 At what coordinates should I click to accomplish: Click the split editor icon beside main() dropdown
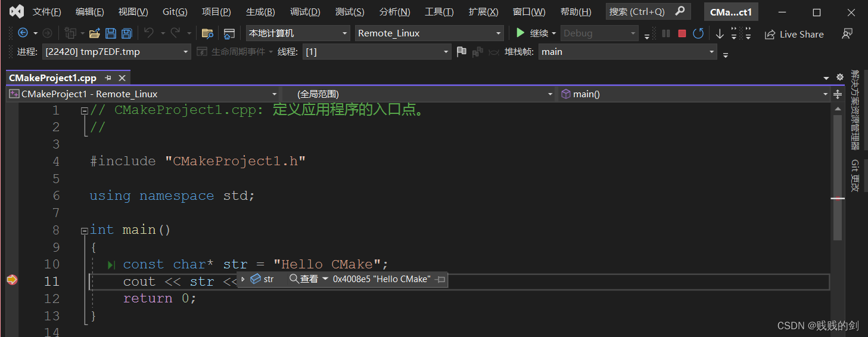pos(838,94)
